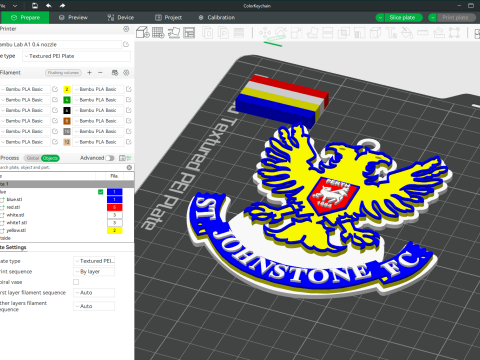Open the Textured PEI Plate type dropdown

[x=76, y=56]
